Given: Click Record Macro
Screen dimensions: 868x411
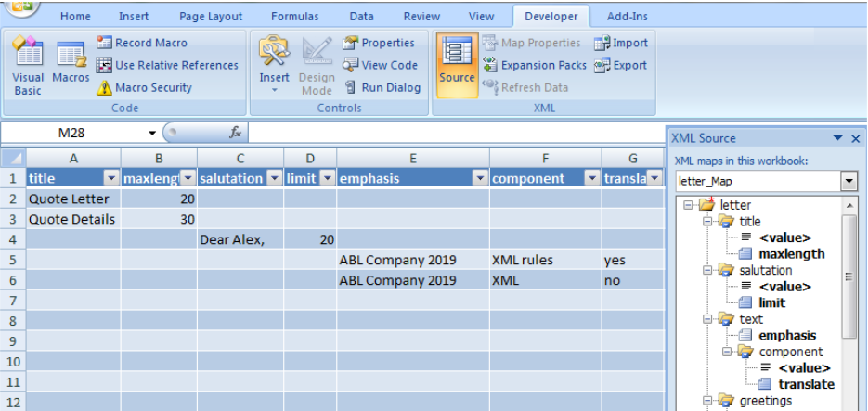Looking at the screenshot, I should [142, 43].
